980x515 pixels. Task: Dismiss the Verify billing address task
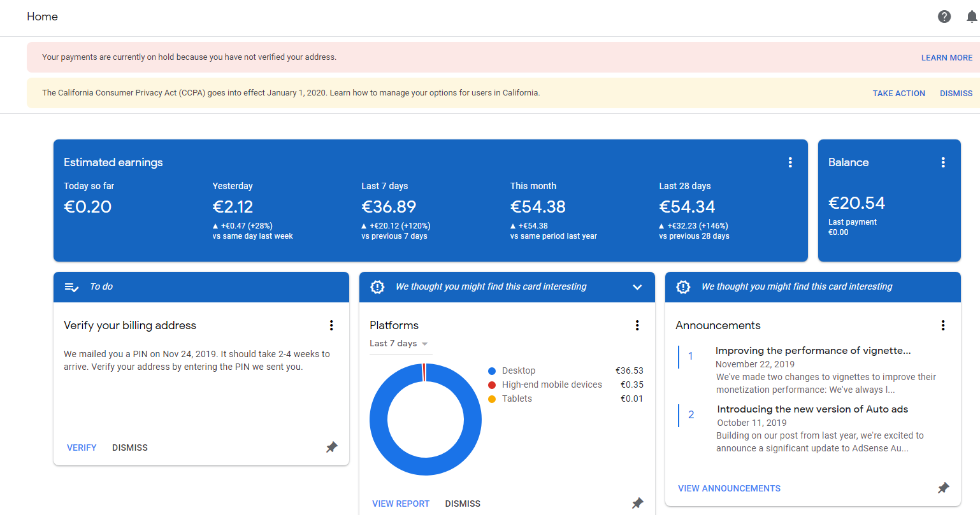click(130, 448)
